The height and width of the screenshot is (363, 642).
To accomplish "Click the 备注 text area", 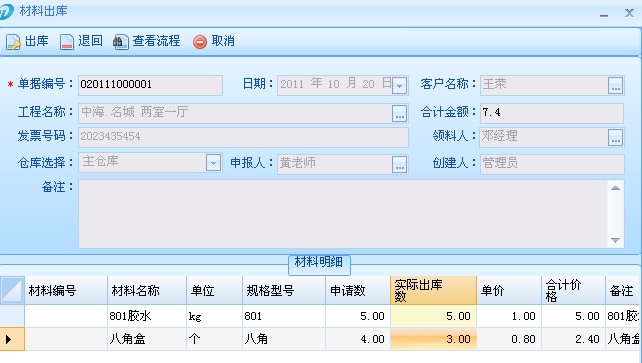I will [x=343, y=214].
